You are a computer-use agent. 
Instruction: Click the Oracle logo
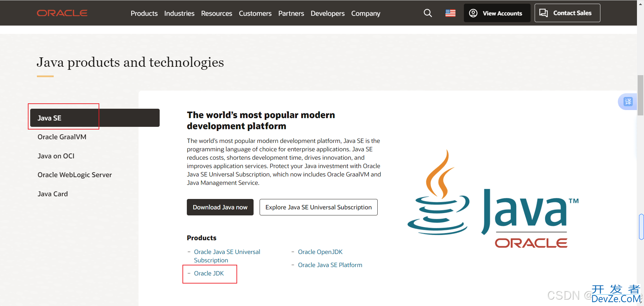(62, 13)
